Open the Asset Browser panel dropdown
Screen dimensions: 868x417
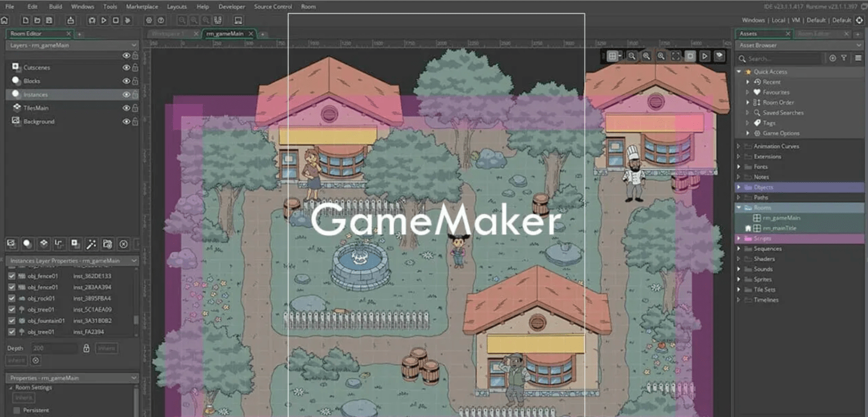(858, 46)
